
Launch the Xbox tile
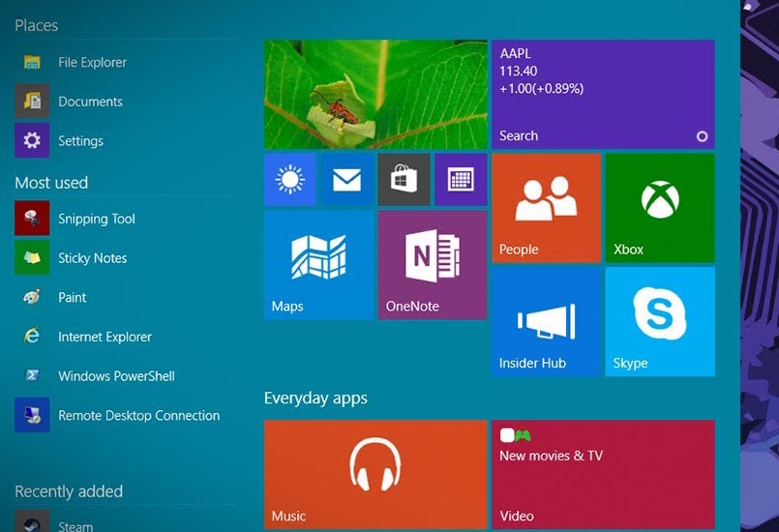coord(660,208)
